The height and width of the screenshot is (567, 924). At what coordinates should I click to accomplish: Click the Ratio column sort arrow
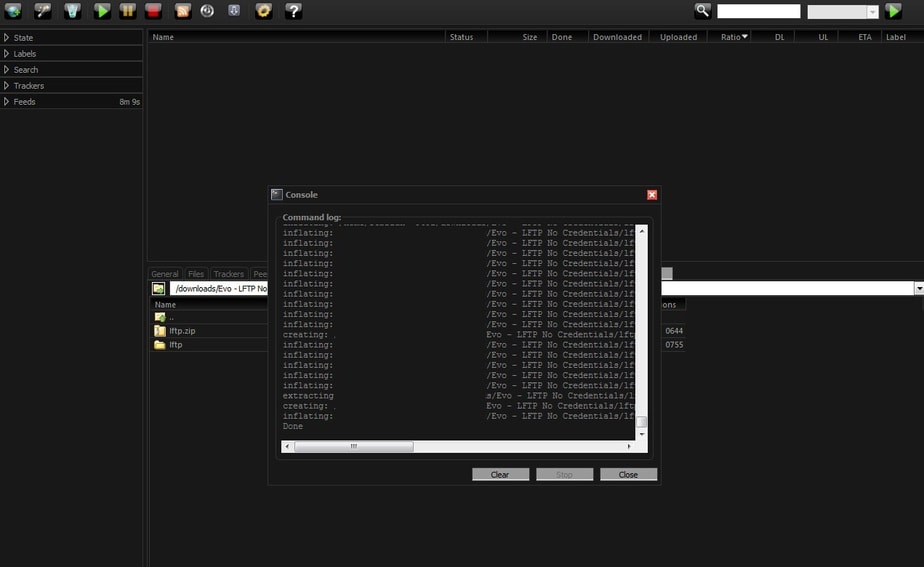pos(745,37)
